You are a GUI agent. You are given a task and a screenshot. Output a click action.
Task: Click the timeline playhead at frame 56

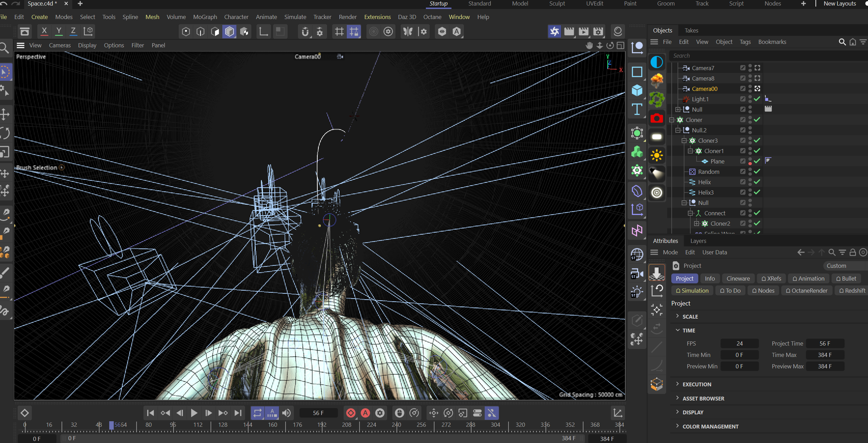coord(111,425)
